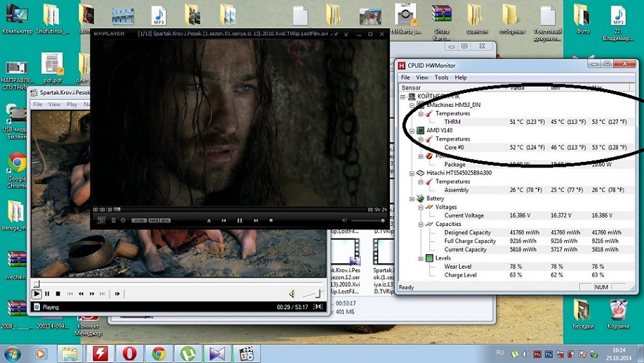This screenshot has width=644, height=363.
Task: Open KMPlayer settings gear icon
Action: click(123, 220)
